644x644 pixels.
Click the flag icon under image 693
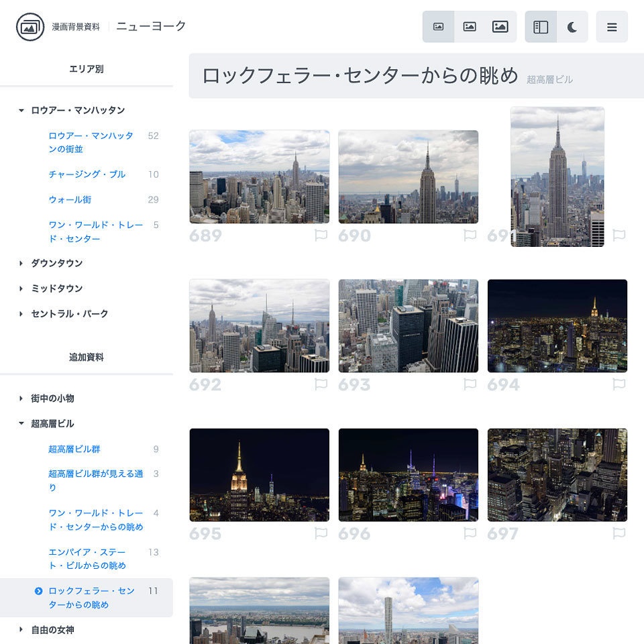(x=471, y=384)
